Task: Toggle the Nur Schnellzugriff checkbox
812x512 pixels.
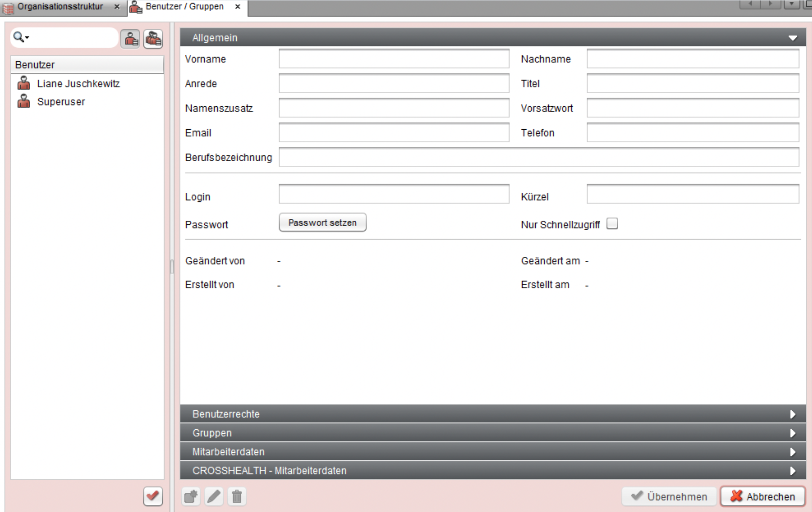Action: coord(612,224)
